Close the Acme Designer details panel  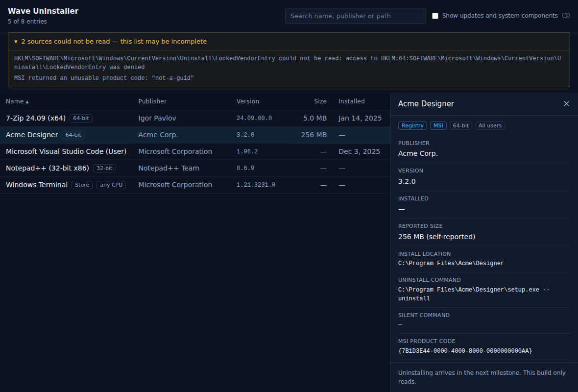(x=566, y=103)
